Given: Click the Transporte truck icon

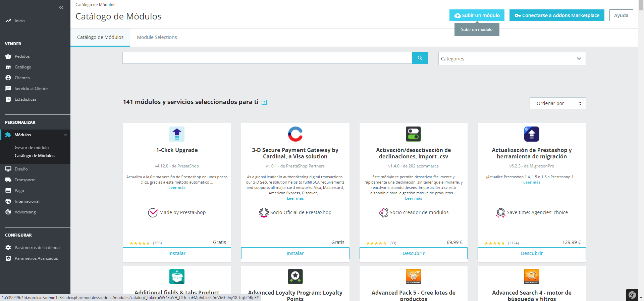Looking at the screenshot, I should [x=8, y=180].
